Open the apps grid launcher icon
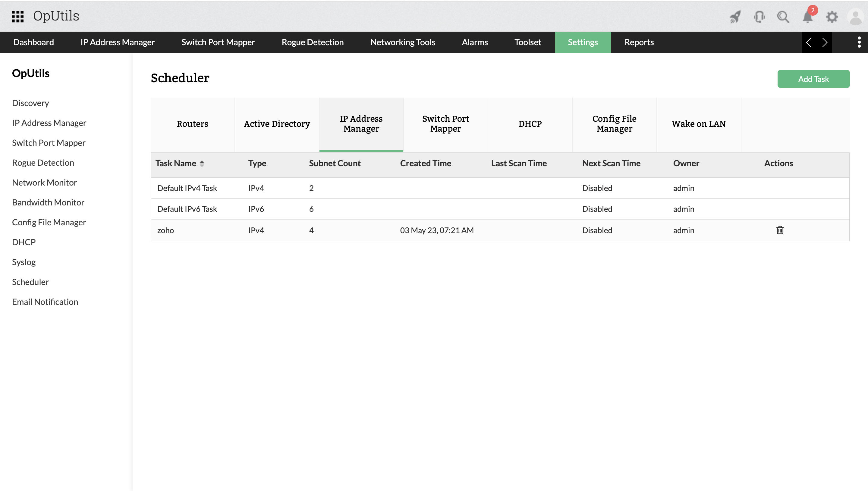 click(17, 16)
